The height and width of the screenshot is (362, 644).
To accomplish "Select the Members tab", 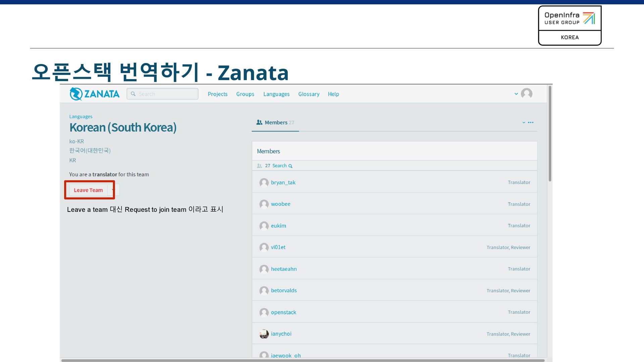I will [x=275, y=123].
